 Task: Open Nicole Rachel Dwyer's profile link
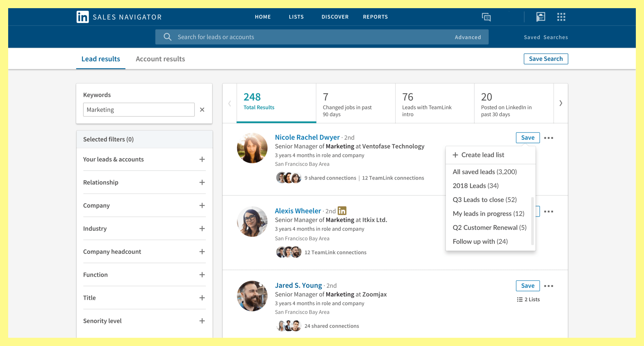tap(307, 137)
